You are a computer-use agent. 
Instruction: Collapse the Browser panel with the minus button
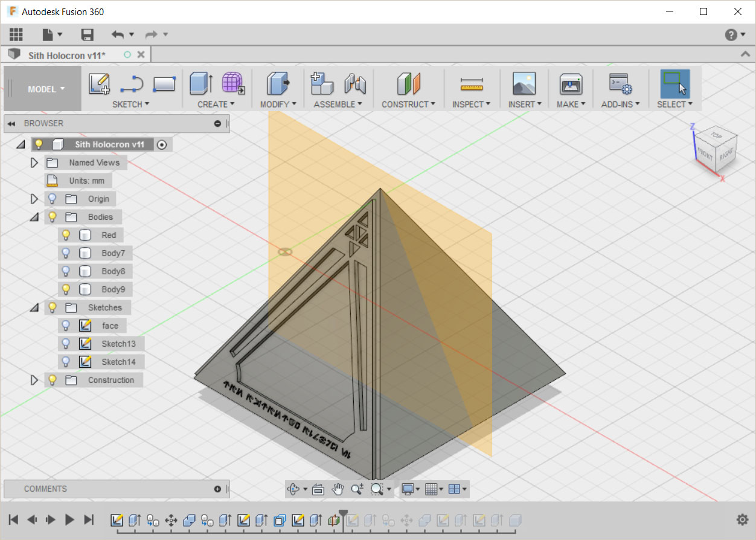coord(217,123)
